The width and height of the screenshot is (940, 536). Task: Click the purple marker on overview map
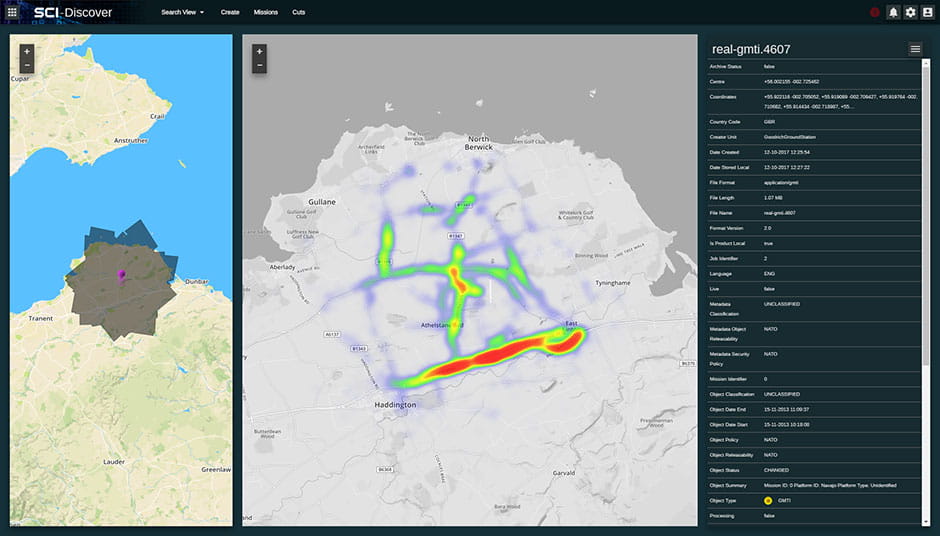click(122, 274)
